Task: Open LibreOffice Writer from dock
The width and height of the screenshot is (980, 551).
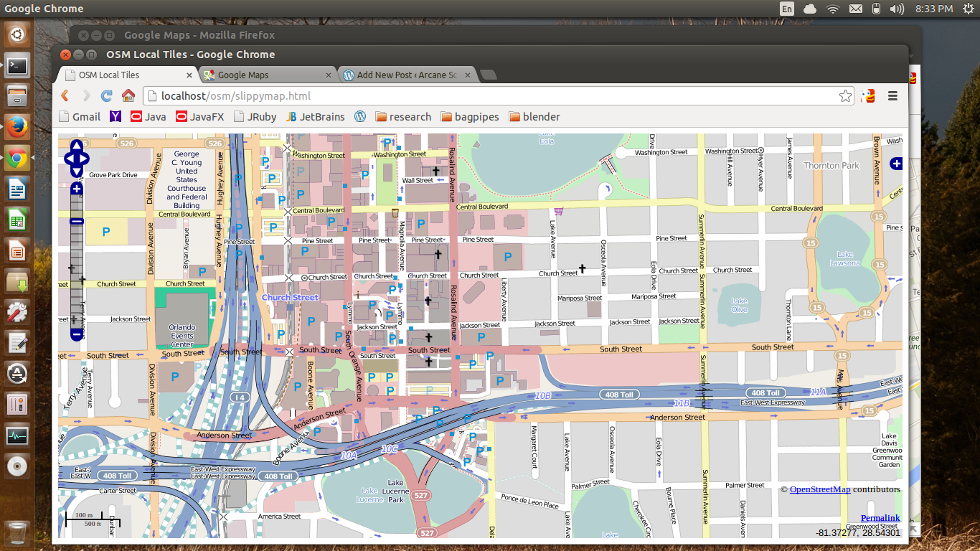Action: pyautogui.click(x=17, y=189)
